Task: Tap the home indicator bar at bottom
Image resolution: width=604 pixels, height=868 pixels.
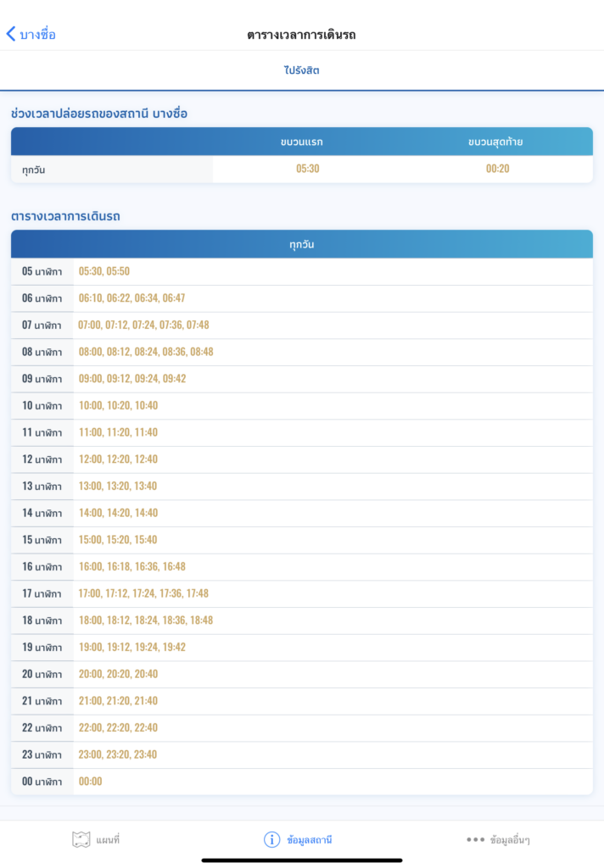Action: coord(302,859)
